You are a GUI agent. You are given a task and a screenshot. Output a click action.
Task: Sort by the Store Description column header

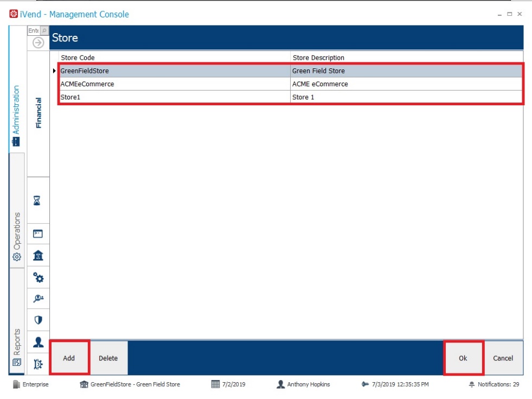(407, 58)
